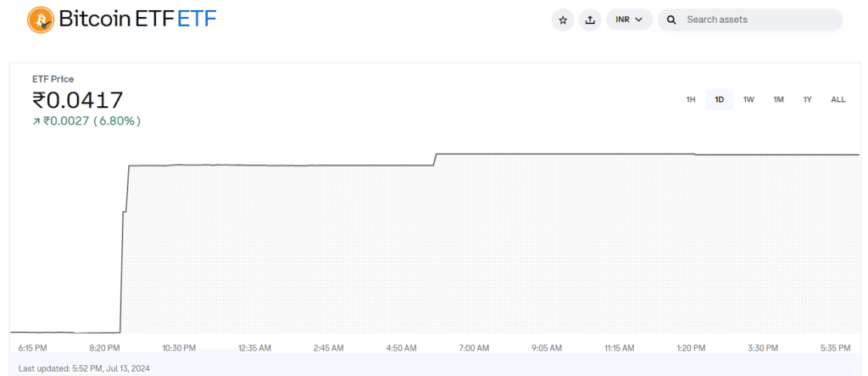The width and height of the screenshot is (868, 376).
Task: Add to watchlist with the star icon
Action: point(563,20)
